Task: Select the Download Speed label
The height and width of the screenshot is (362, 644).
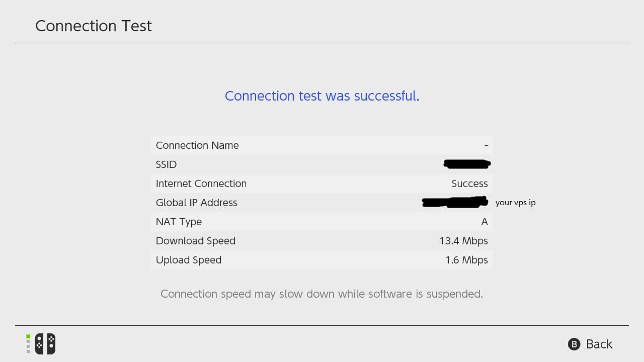Action: [x=196, y=241]
